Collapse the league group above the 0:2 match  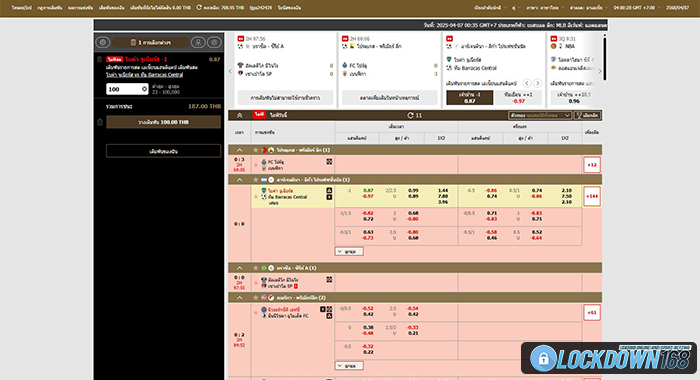(240, 297)
